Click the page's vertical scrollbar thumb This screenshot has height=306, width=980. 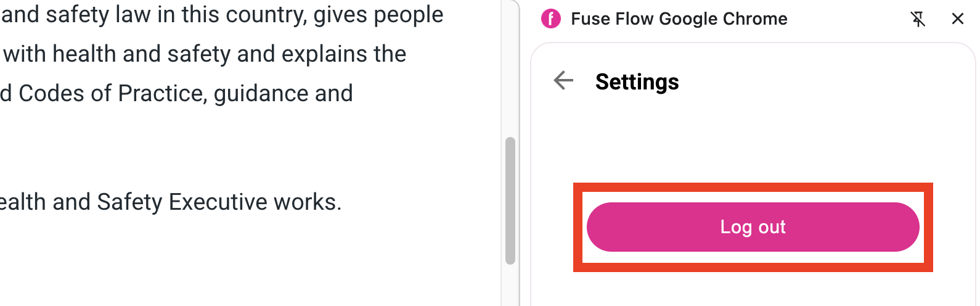510,201
